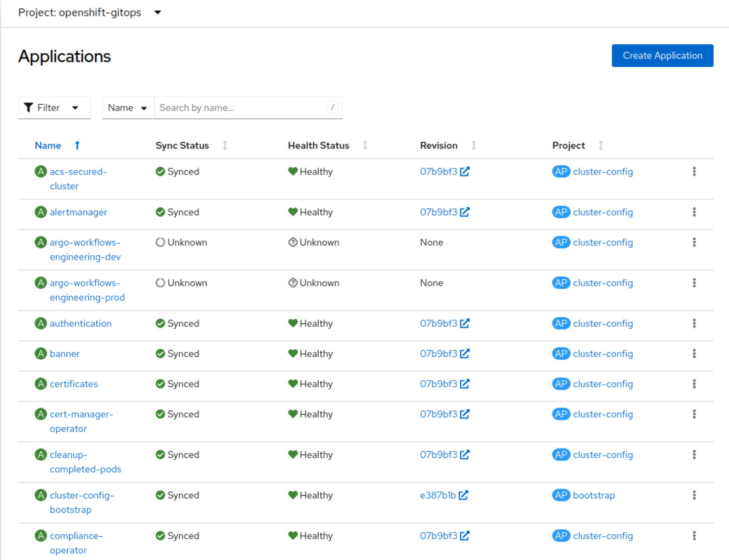Open kebab menu for cert-manager-operator row
The image size is (729, 560).
pyautogui.click(x=694, y=414)
